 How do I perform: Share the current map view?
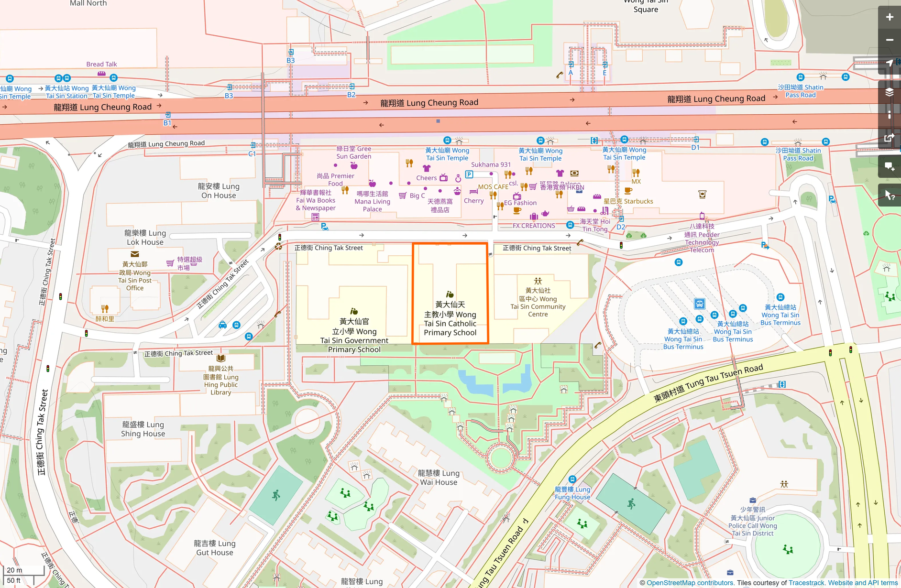point(889,138)
